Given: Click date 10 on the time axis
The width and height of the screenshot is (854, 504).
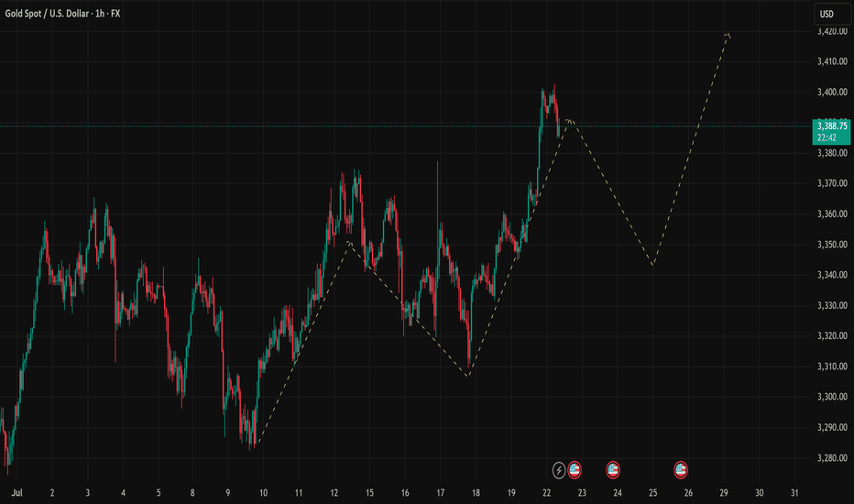Looking at the screenshot, I should (263, 493).
